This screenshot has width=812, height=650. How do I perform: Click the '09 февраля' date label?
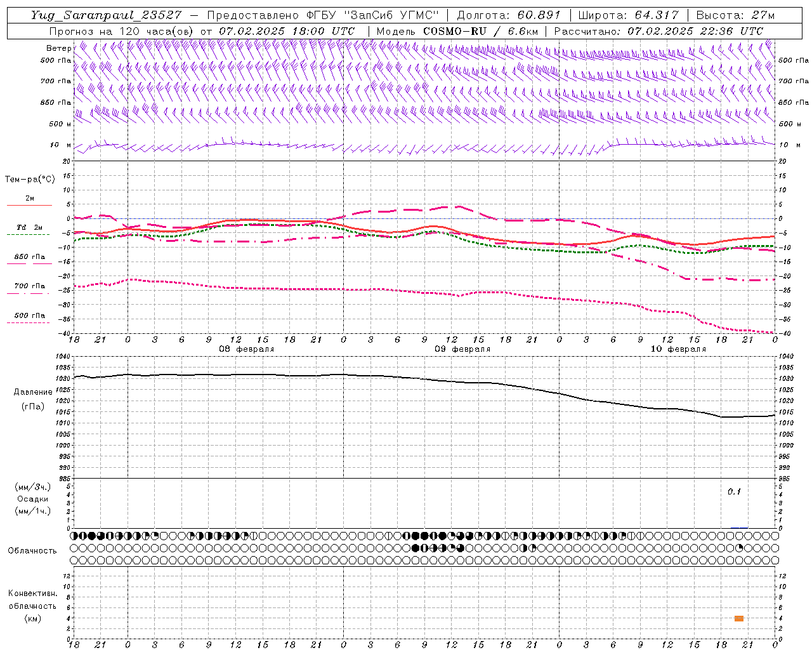462,349
